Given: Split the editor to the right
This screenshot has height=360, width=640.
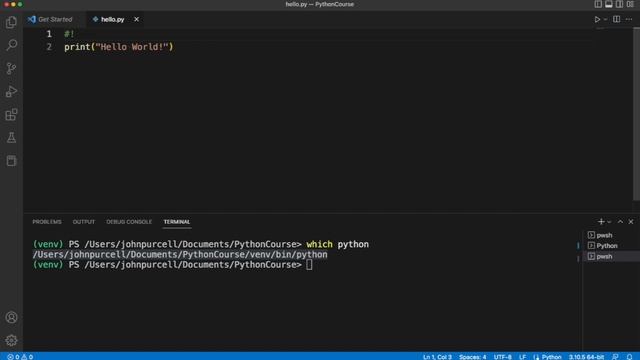Looking at the screenshot, I should point(616,19).
